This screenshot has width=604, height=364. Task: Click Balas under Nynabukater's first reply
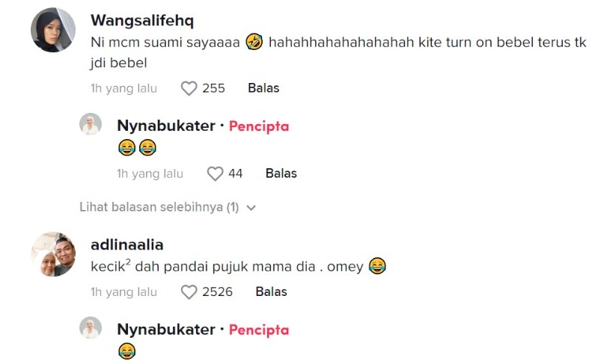pos(281,174)
